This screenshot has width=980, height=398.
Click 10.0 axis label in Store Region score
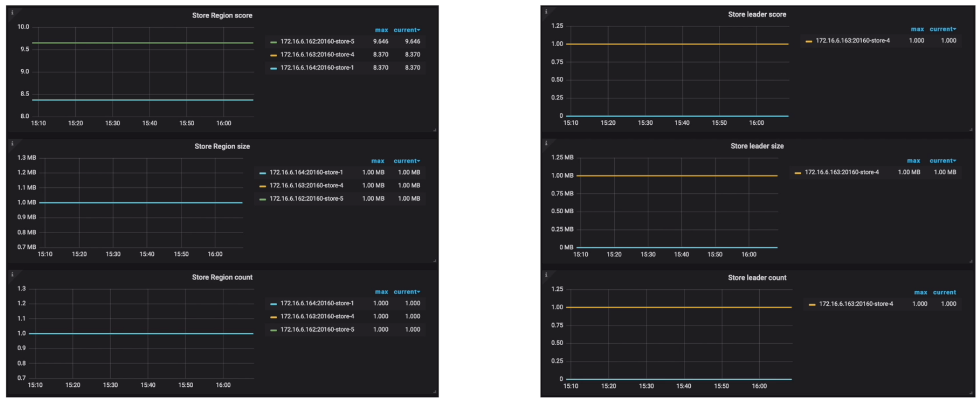[23, 27]
